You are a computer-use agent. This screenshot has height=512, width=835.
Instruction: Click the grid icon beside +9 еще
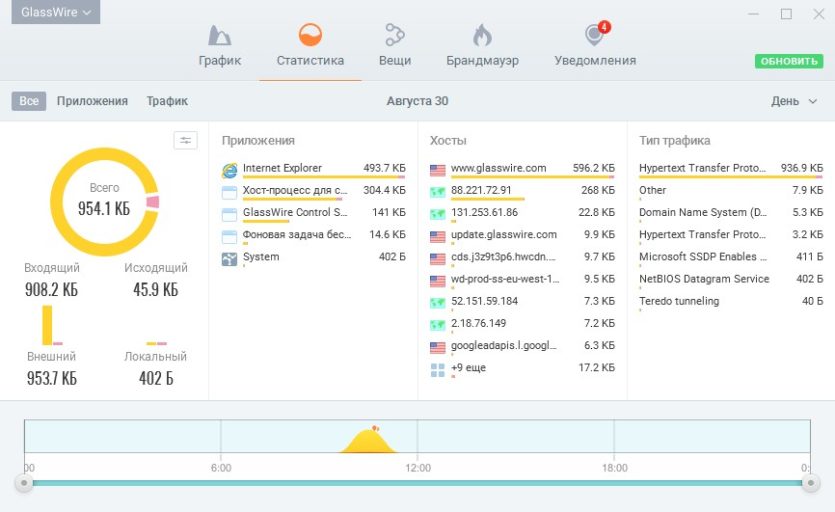click(438, 370)
